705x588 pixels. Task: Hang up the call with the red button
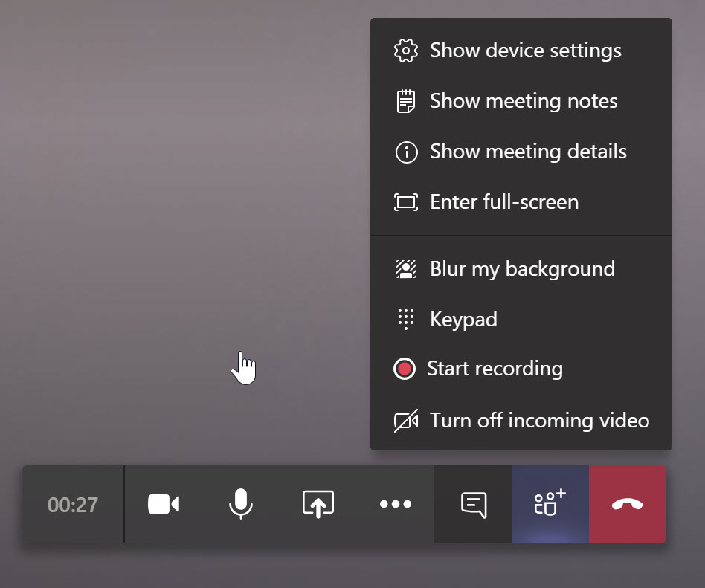pyautogui.click(x=627, y=504)
